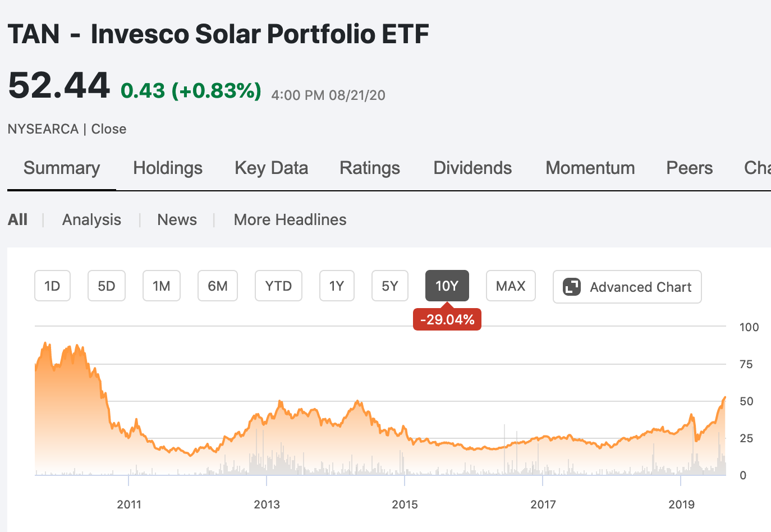The height and width of the screenshot is (532, 771).
Task: Switch chart to 5D range
Action: pos(107,286)
